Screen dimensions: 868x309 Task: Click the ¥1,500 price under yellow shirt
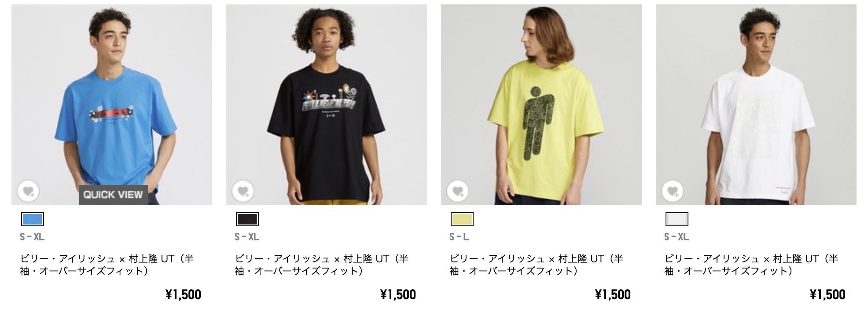613,294
